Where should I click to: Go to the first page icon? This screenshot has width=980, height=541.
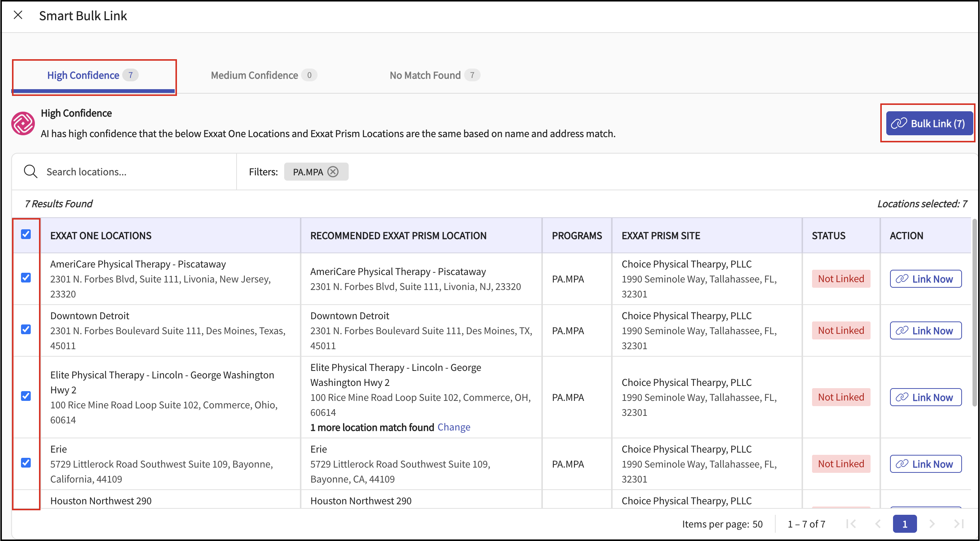pos(851,524)
